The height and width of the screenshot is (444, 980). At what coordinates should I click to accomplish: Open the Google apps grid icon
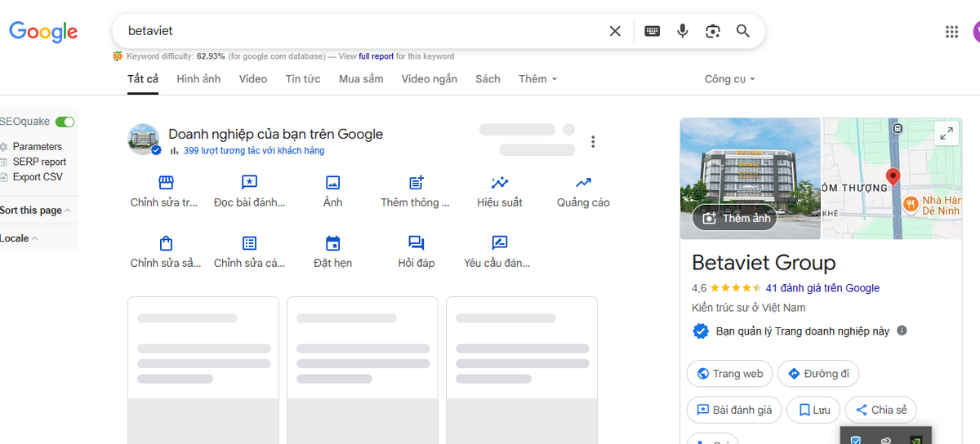coord(951,32)
